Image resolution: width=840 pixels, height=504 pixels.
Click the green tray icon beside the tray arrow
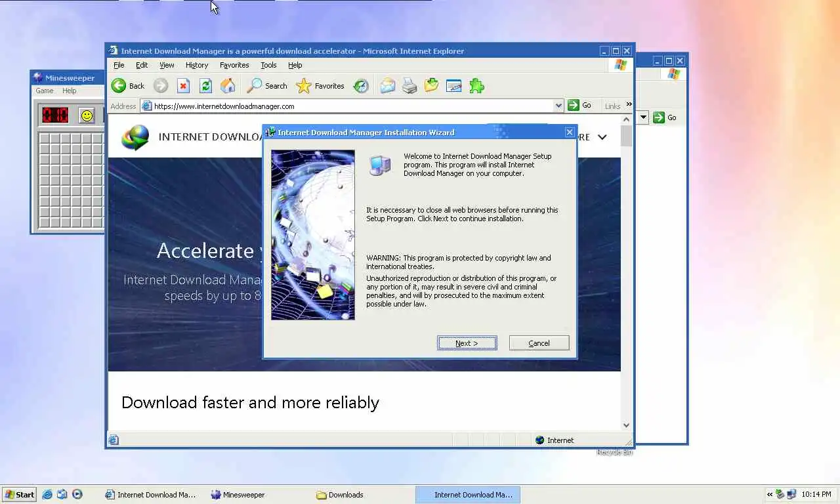pyautogui.click(x=780, y=495)
